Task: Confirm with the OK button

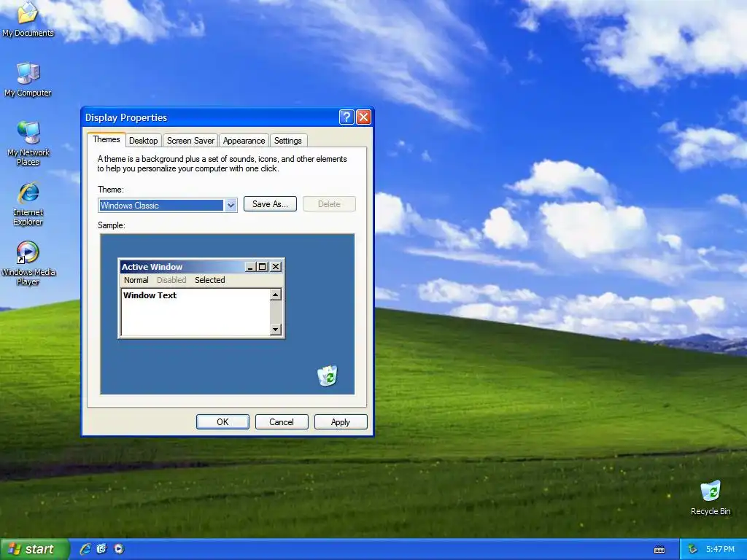Action: point(222,422)
